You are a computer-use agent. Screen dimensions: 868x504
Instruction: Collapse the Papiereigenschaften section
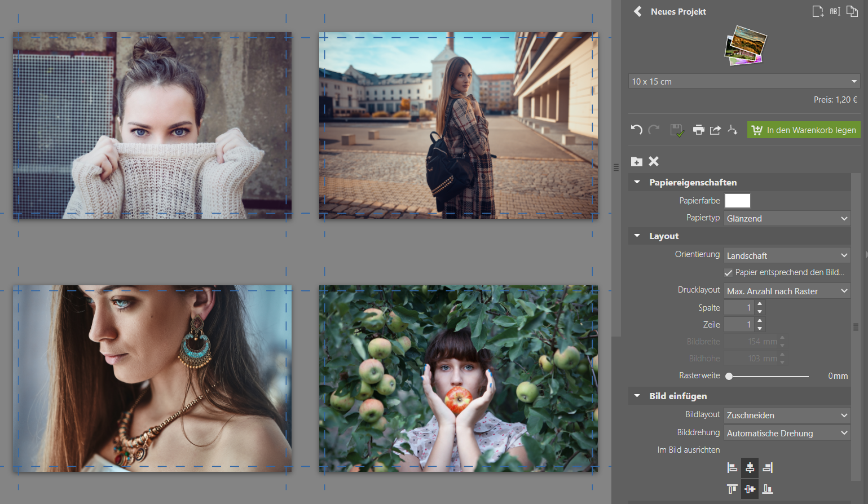637,182
